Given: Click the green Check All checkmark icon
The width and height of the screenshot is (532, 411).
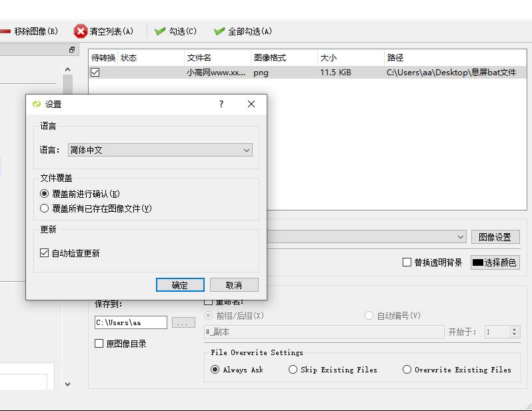Looking at the screenshot, I should (x=219, y=31).
